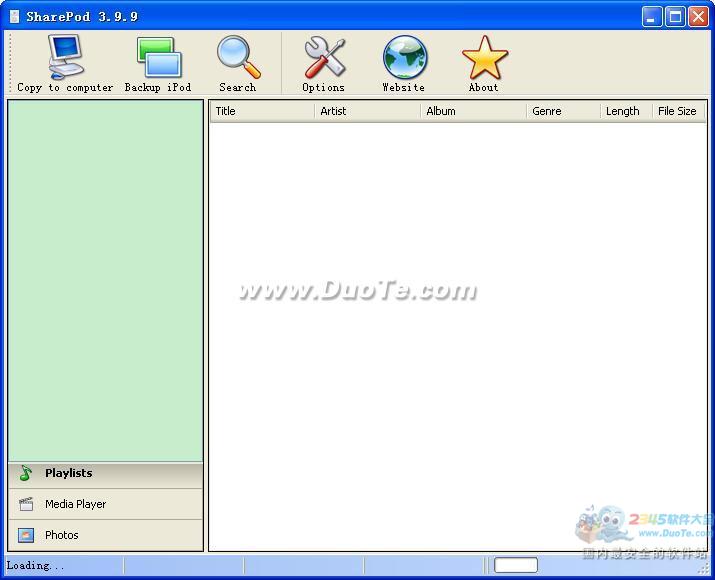
Task: Sort by the File Size column header
Action: [678, 111]
